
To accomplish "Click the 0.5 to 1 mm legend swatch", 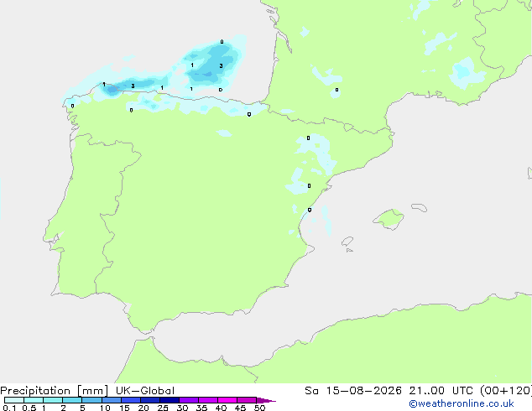I will point(34,400).
